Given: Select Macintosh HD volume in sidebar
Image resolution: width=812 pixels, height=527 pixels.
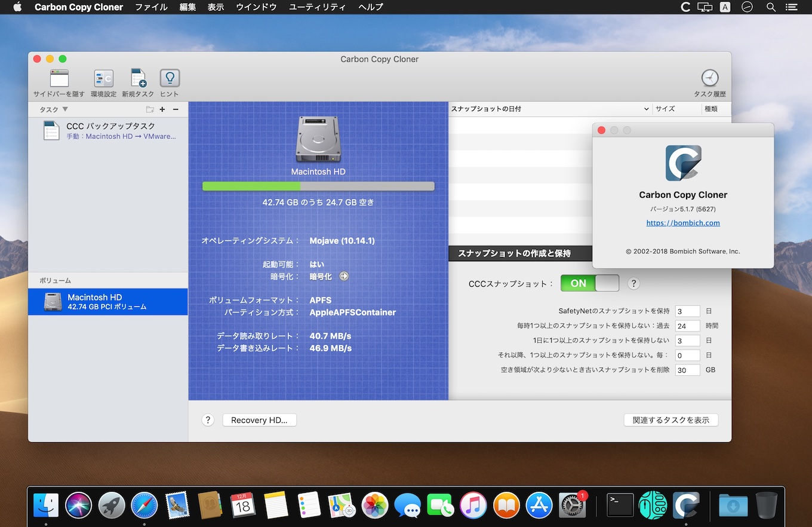Looking at the screenshot, I should [107, 302].
